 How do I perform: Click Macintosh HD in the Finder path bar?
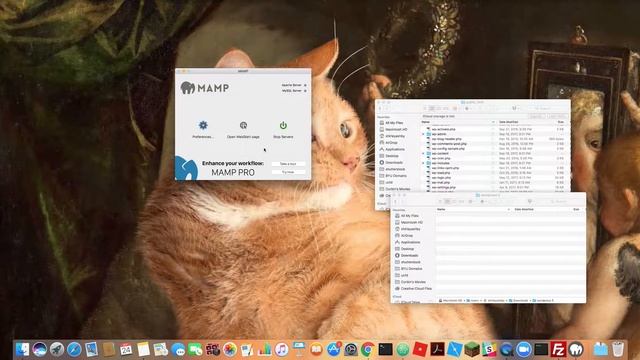pyautogui.click(x=451, y=300)
